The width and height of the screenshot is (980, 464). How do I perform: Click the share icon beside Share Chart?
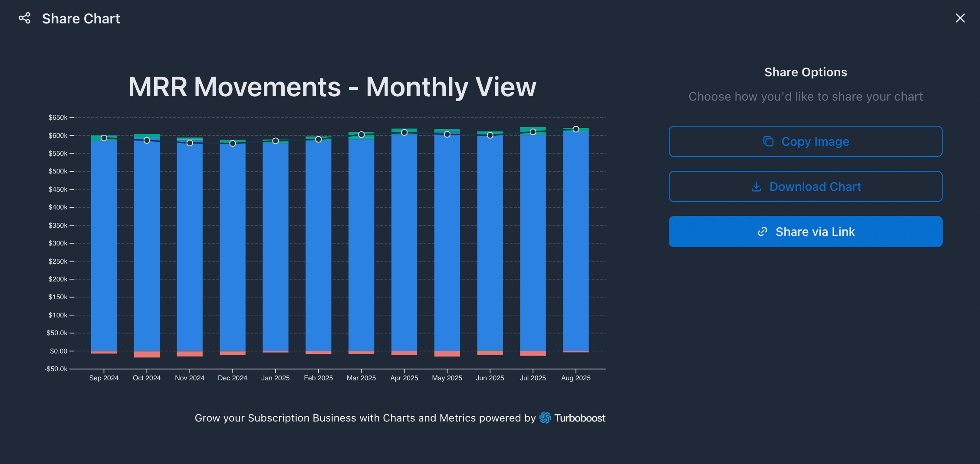click(25, 18)
